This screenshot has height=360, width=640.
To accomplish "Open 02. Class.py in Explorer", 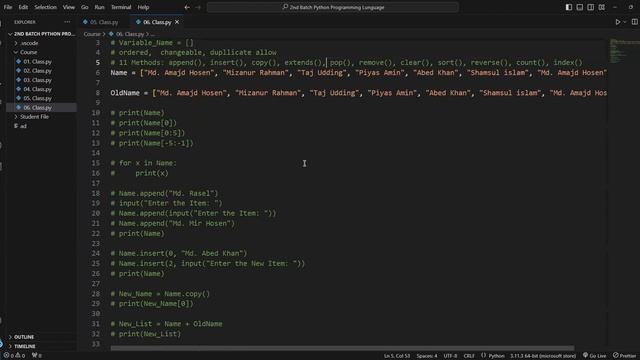I will click(x=41, y=71).
